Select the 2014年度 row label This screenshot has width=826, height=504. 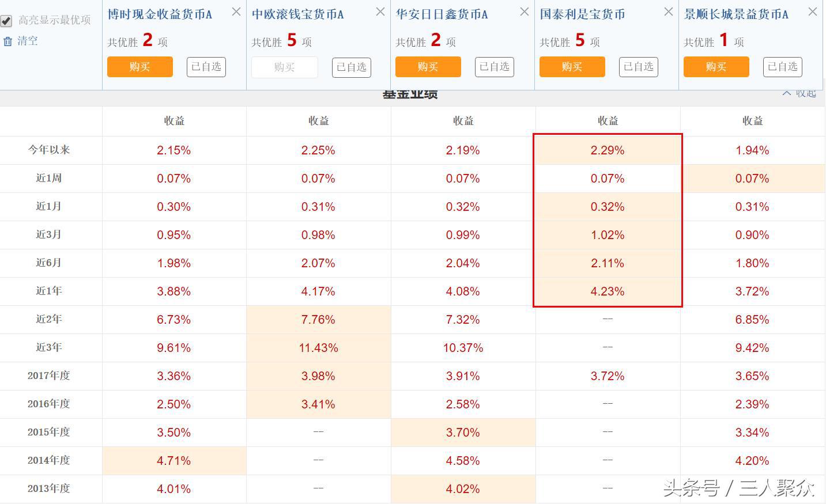coord(49,460)
